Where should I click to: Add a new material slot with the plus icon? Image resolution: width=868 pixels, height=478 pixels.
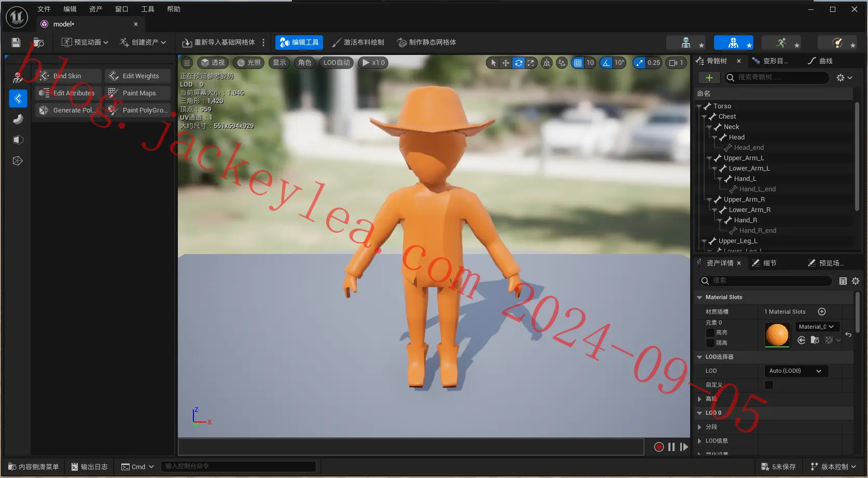click(822, 312)
